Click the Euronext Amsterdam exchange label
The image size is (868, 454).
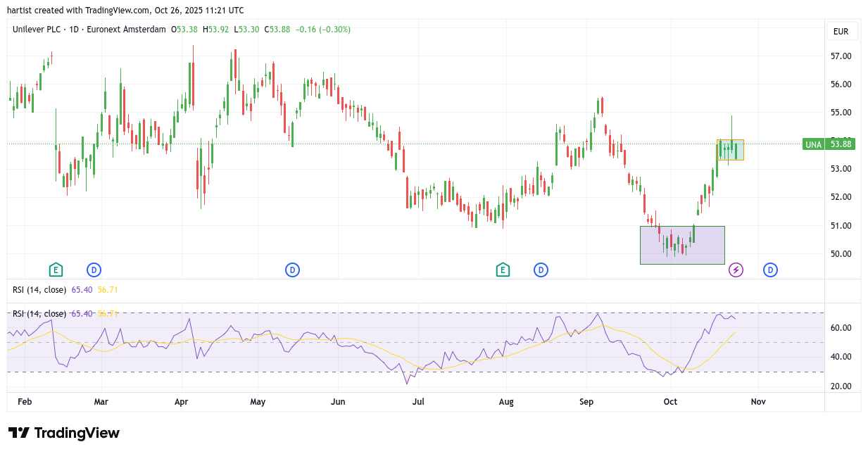pyautogui.click(x=124, y=30)
